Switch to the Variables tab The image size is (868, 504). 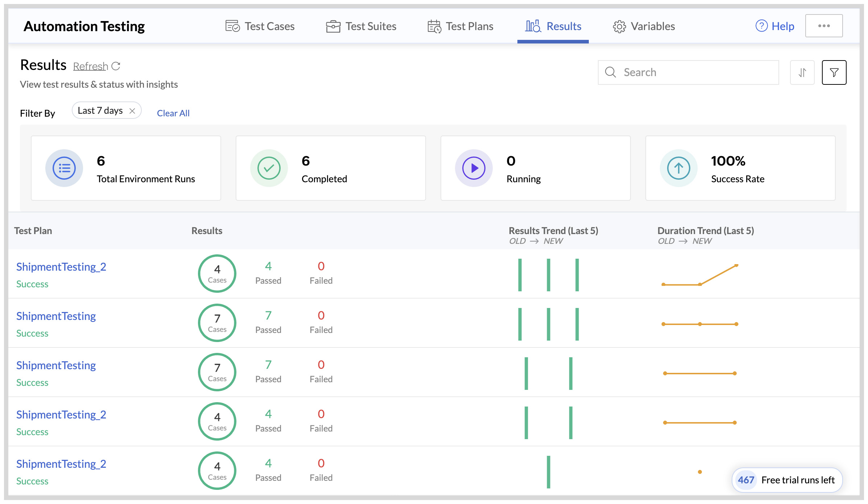[x=652, y=26]
